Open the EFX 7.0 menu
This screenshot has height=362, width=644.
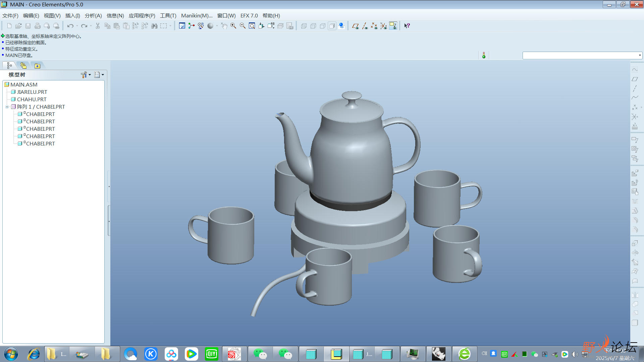[x=249, y=15]
